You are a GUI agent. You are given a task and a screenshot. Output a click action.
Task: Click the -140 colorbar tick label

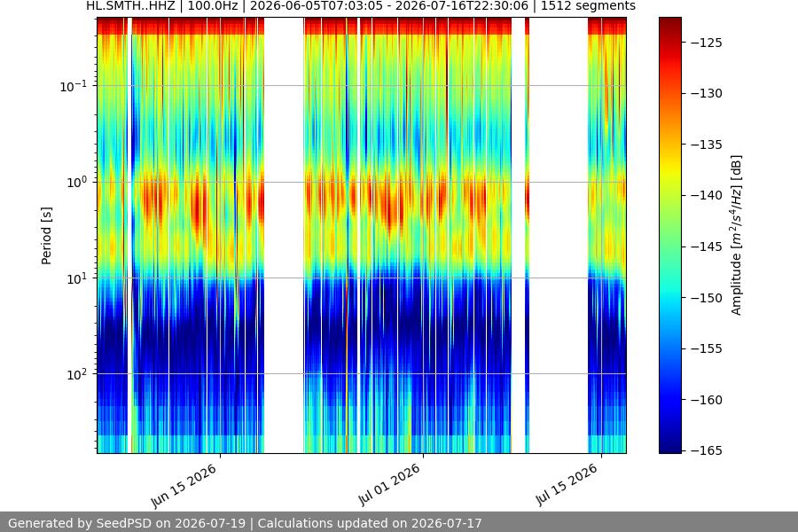coord(707,195)
